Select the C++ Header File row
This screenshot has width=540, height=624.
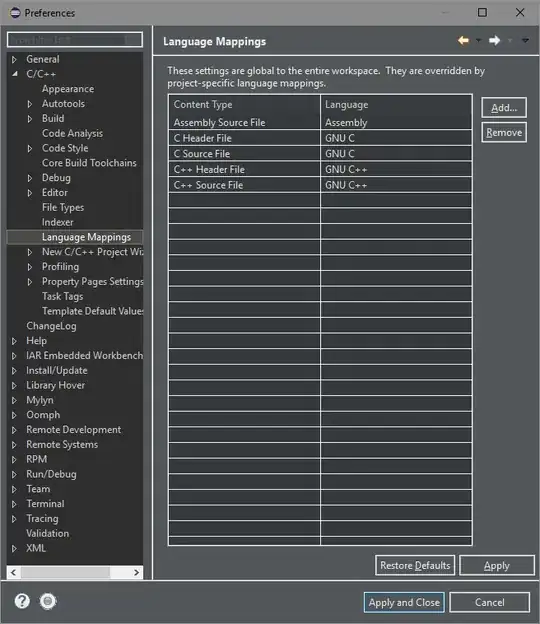320,169
